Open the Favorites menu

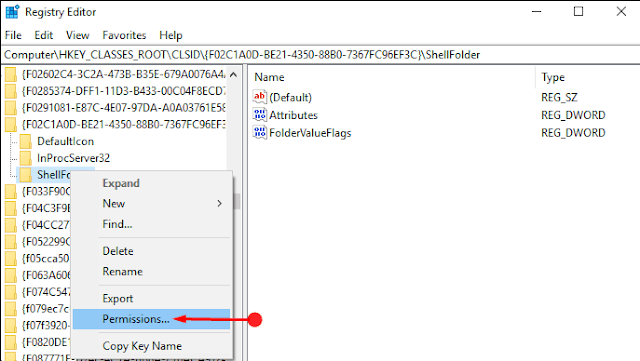124,36
